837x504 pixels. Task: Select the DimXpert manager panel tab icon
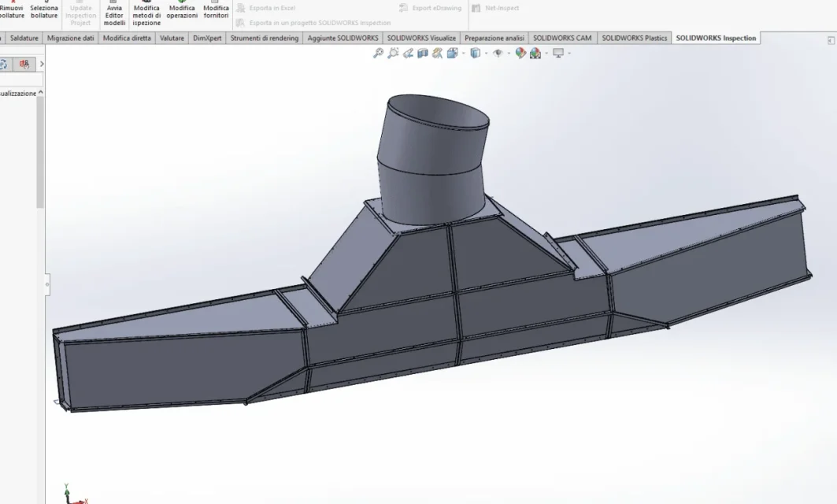point(24,64)
